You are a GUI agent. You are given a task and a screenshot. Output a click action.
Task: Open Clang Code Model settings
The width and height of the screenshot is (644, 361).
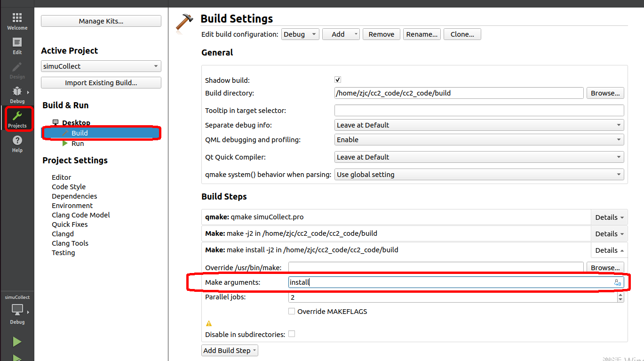[81, 215]
